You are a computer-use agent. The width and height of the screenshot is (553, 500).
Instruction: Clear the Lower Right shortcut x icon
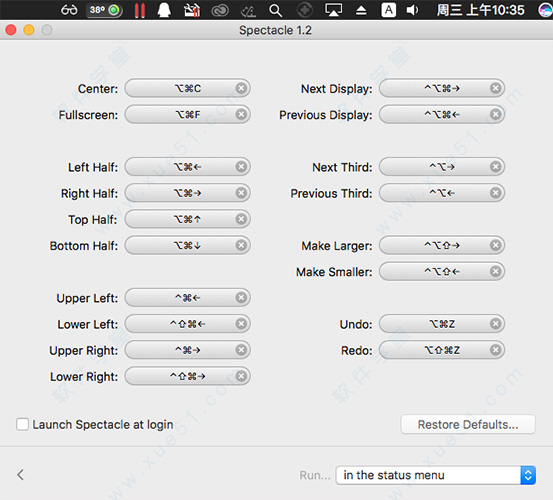pos(241,376)
